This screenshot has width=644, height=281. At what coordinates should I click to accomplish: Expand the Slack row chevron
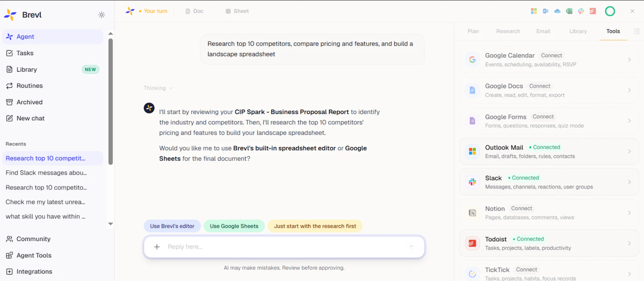tap(629, 182)
